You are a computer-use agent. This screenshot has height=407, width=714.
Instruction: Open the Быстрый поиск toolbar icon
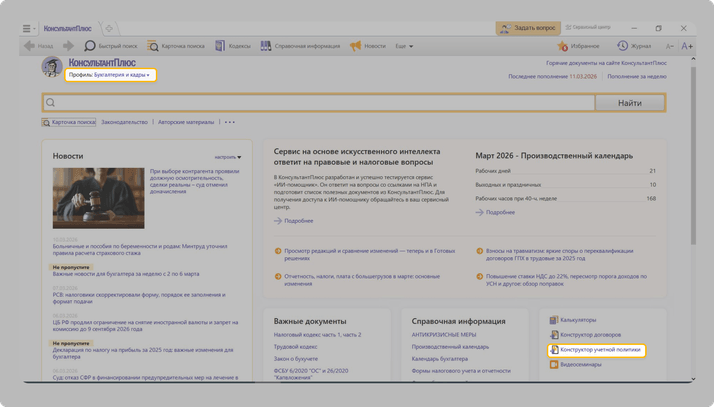coord(90,46)
